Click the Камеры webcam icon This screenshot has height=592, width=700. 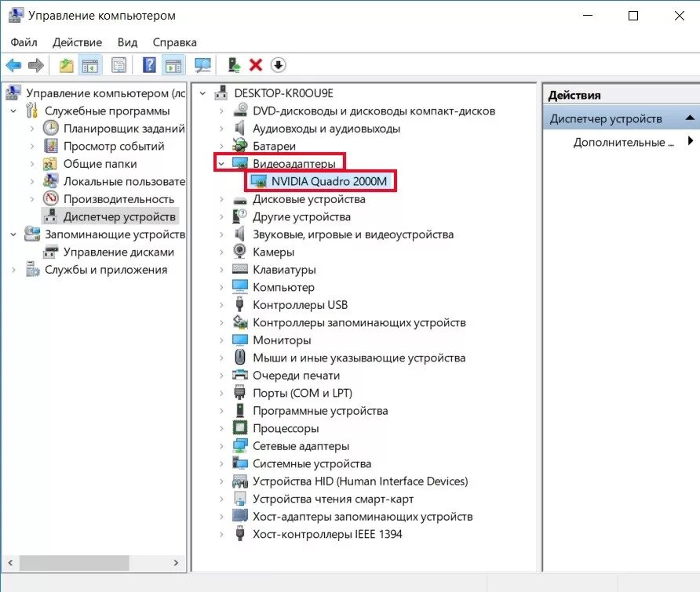pyautogui.click(x=239, y=252)
